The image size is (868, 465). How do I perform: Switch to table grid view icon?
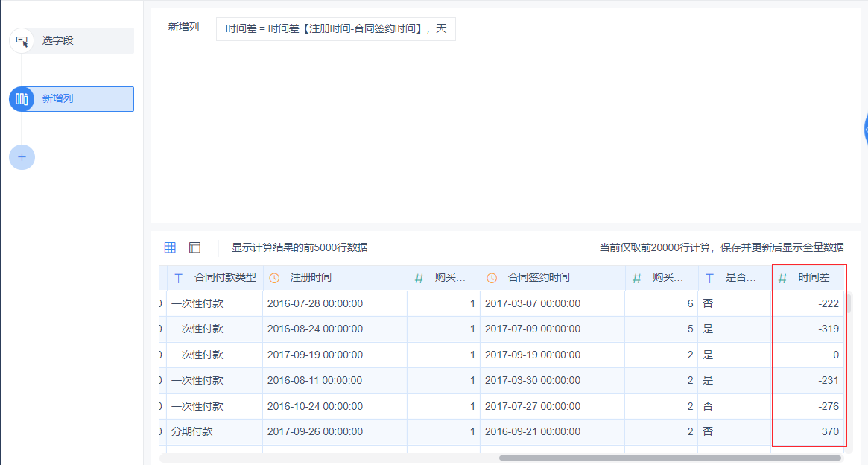click(x=170, y=247)
